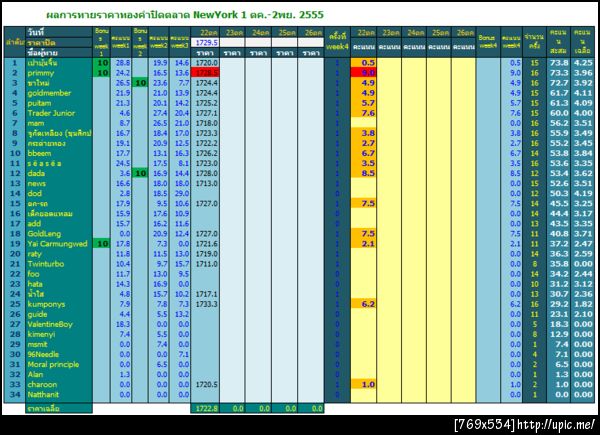Select the empty 23 Oct price input cell
The width and height of the screenshot is (600, 435).
point(232,42)
